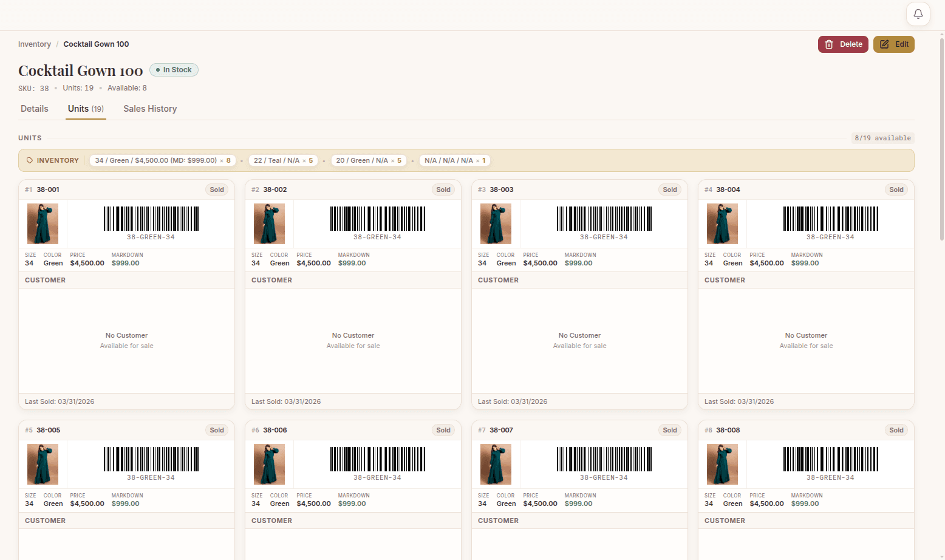
Task: Click No Customer text on unit 38-003
Action: pyautogui.click(x=579, y=335)
